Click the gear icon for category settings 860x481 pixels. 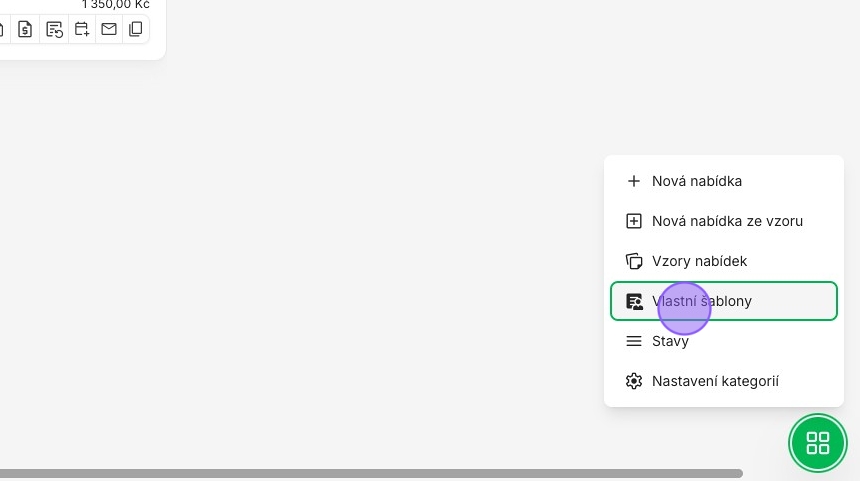[x=633, y=381]
